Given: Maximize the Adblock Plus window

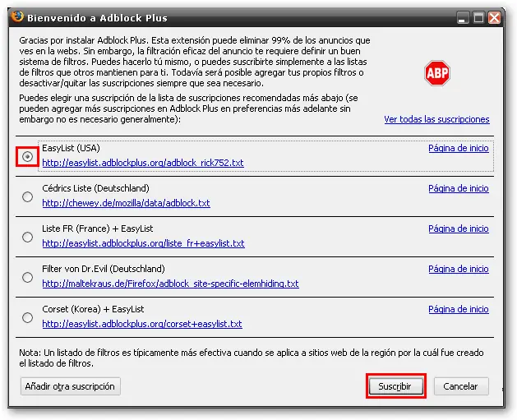Looking at the screenshot, I should tap(478, 17).
